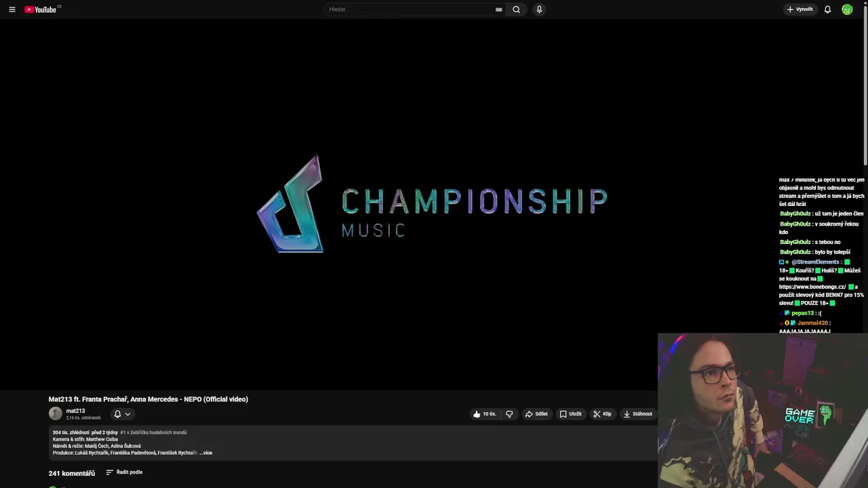Save the video with Uložit
Screen dimensions: 868x488
click(571, 414)
